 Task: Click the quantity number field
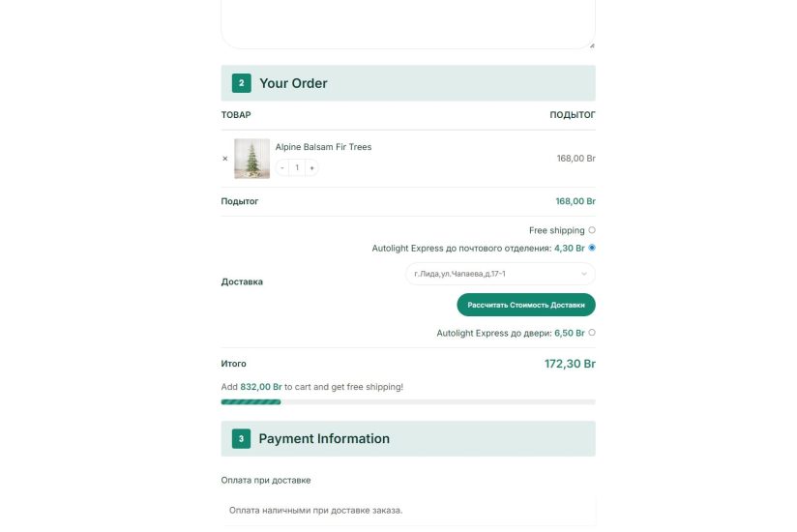click(x=297, y=168)
